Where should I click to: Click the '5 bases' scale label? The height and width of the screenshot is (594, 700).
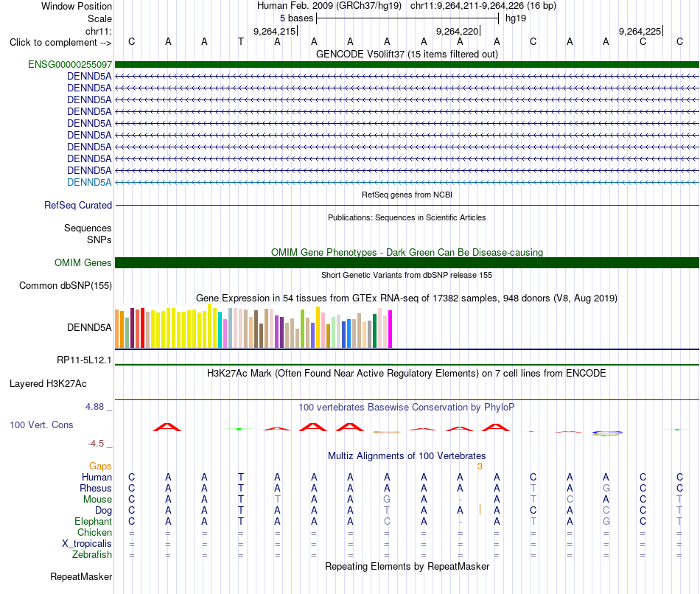296,18
